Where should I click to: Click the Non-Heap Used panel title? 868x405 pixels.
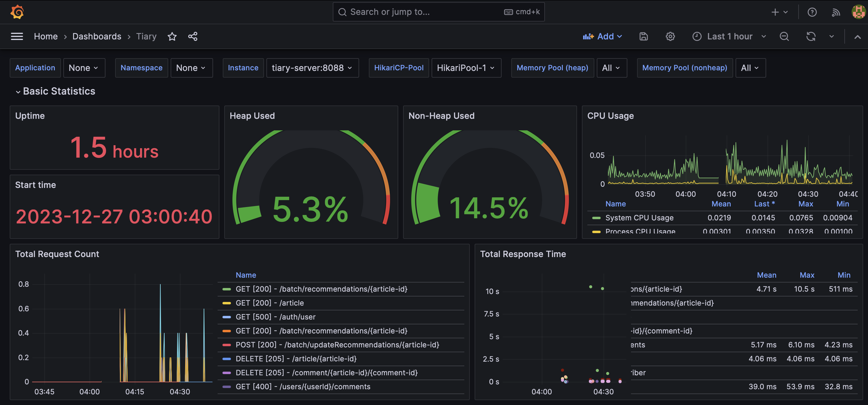tap(441, 116)
